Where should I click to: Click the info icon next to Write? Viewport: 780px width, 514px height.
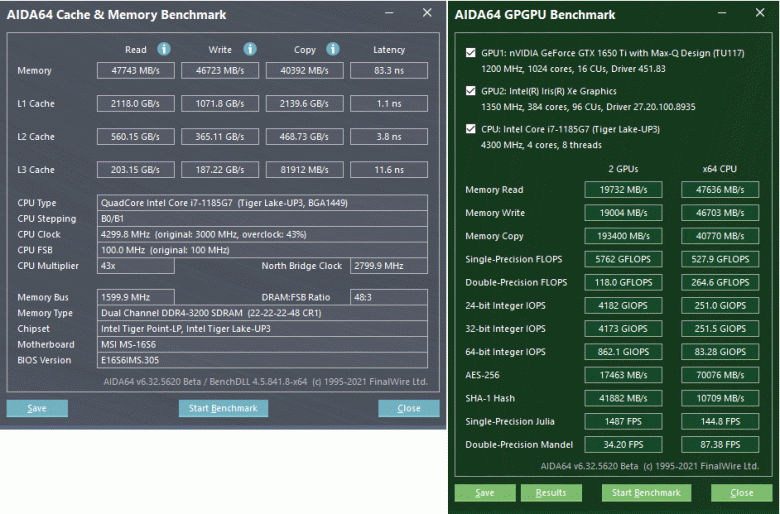250,49
